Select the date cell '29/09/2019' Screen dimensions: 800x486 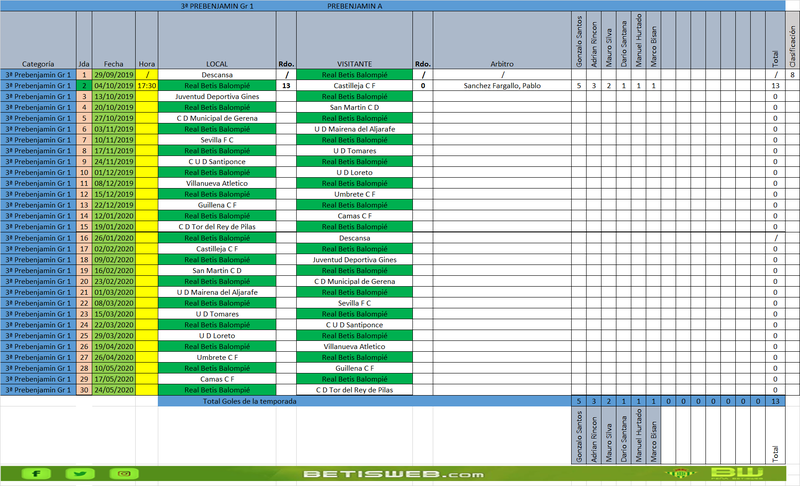pos(114,74)
